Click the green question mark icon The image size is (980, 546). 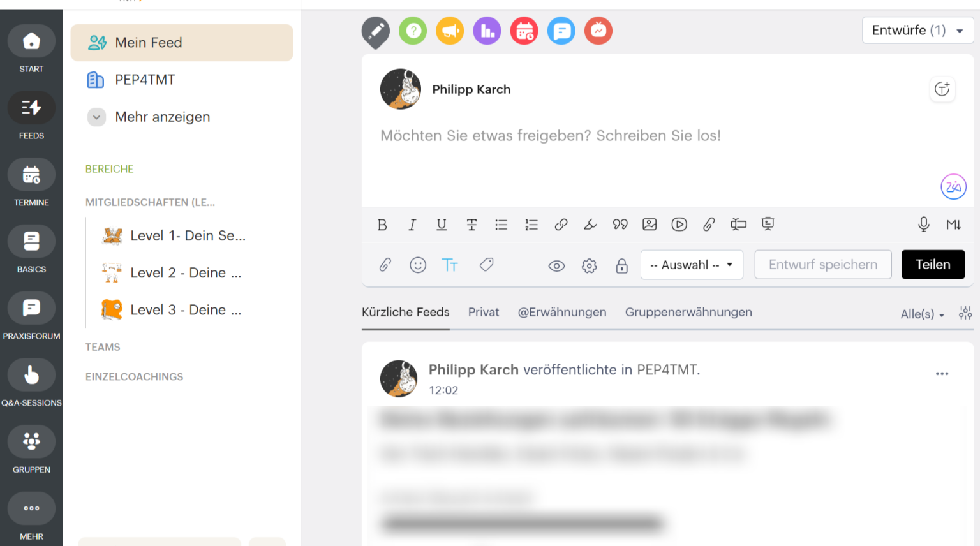[x=413, y=31]
